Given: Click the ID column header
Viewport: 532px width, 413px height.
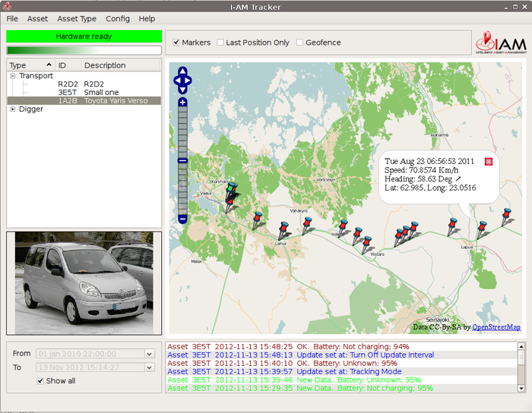Looking at the screenshot, I should click(69, 65).
